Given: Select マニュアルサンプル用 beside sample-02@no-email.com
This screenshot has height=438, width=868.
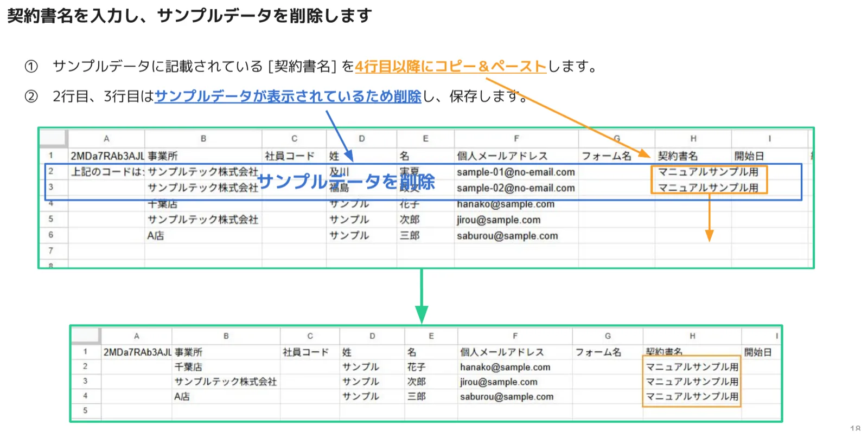Looking at the screenshot, I should [x=708, y=188].
